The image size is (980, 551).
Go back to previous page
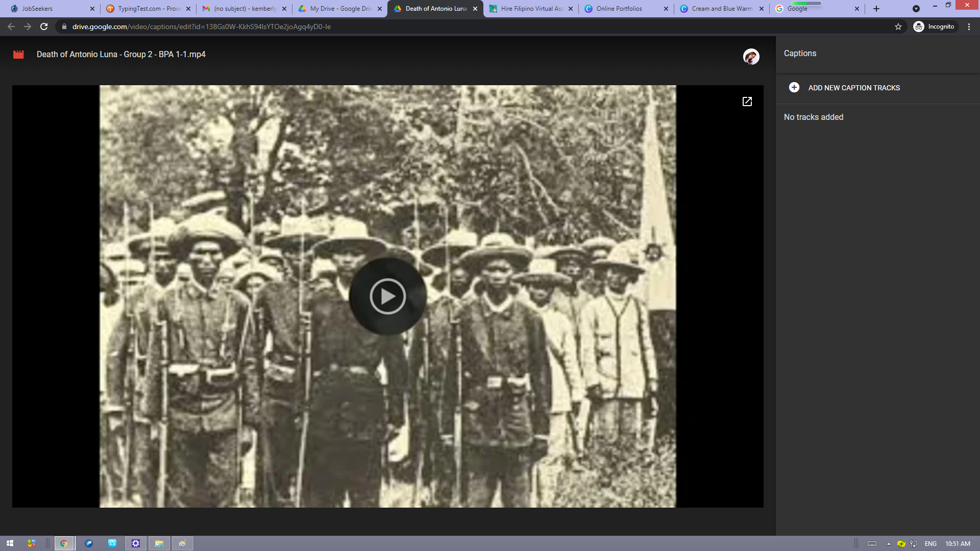tap(11, 27)
